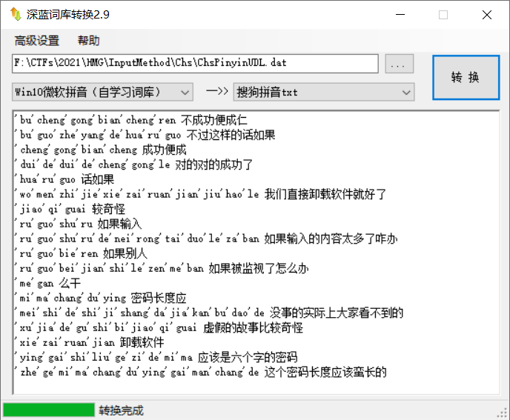510x420 pixels.
Task: Close the 深蓝词库转换 window
Action: (x=486, y=15)
